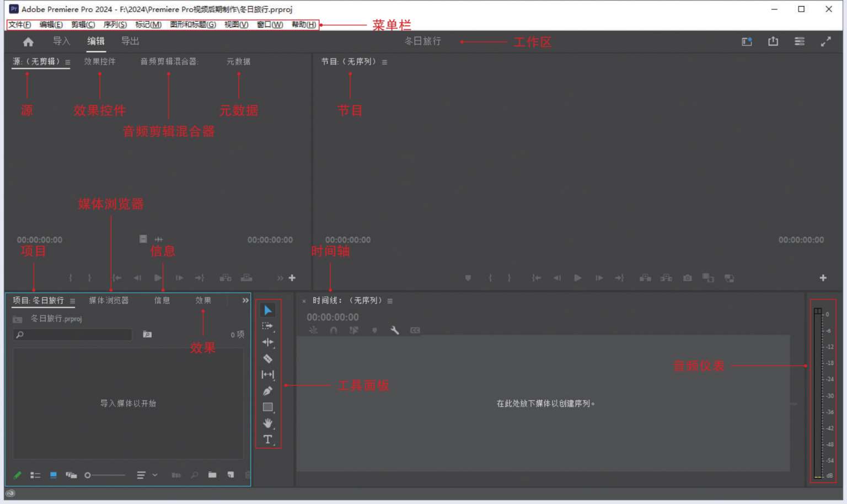847x504 pixels.
Task: Switch project panel to list view
Action: [x=35, y=475]
